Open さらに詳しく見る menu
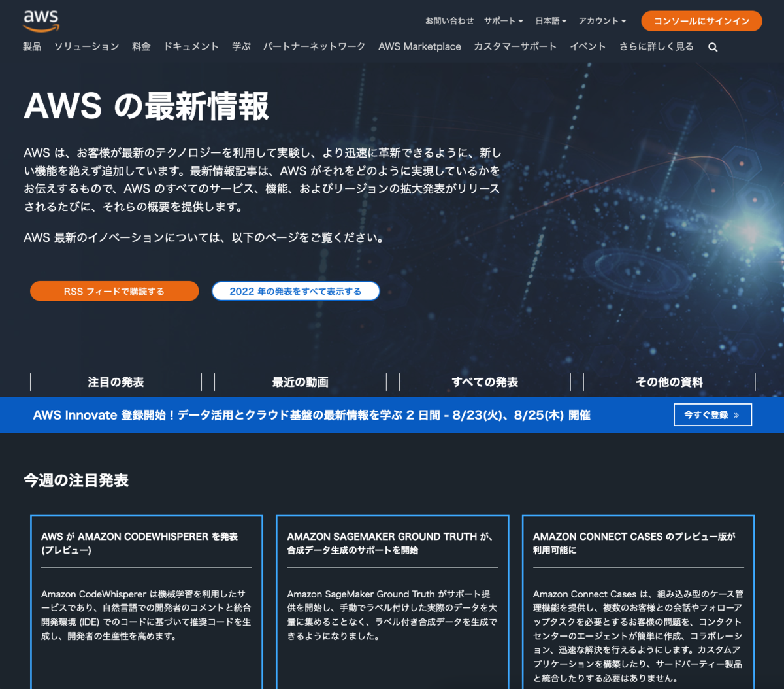 (x=657, y=46)
